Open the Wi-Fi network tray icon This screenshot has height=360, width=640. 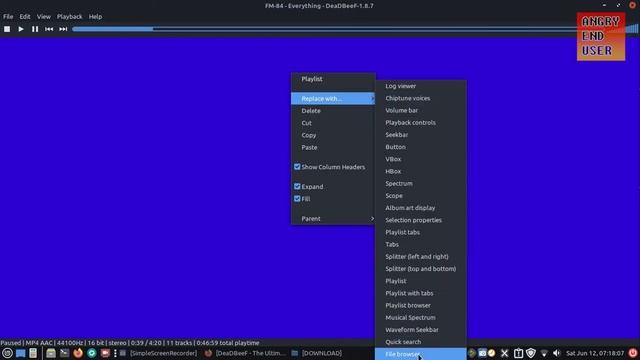544,353
